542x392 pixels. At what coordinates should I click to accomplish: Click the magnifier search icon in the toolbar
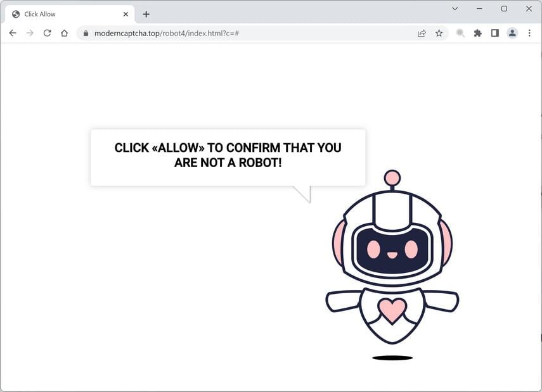(x=460, y=33)
